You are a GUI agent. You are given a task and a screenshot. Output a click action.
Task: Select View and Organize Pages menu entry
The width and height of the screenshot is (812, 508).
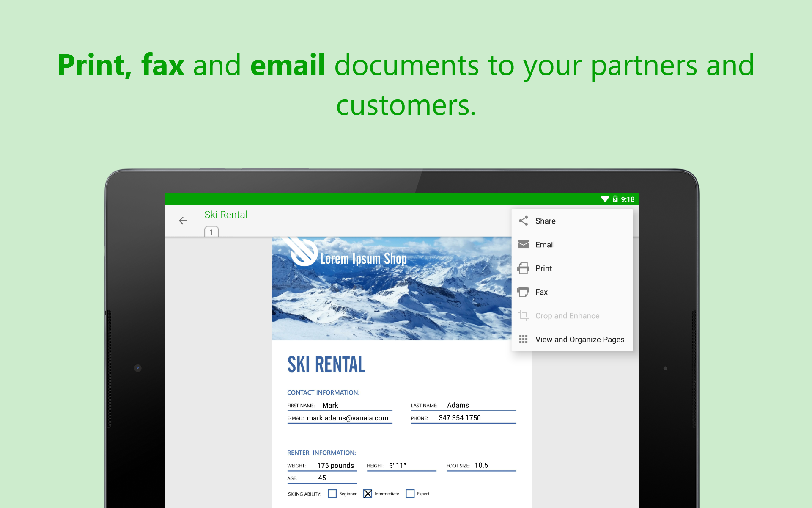point(572,339)
